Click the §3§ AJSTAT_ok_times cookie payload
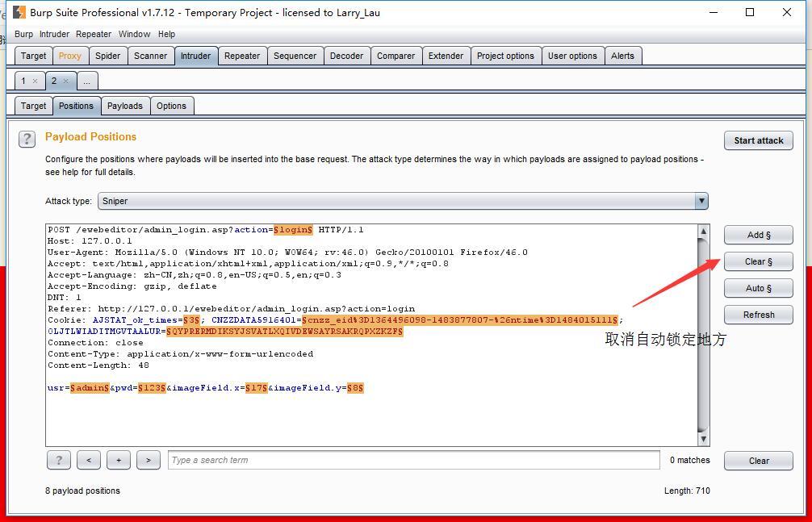The image size is (812, 522). point(191,320)
